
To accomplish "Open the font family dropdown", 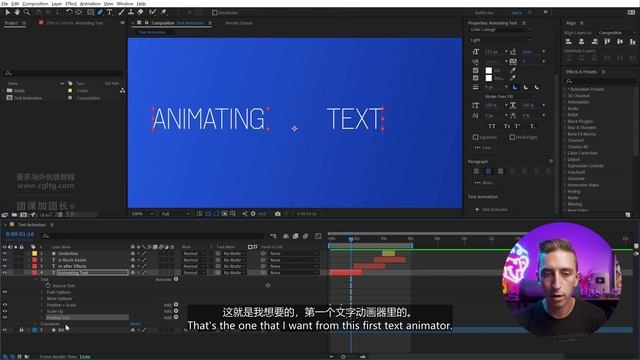I will pos(500,30).
